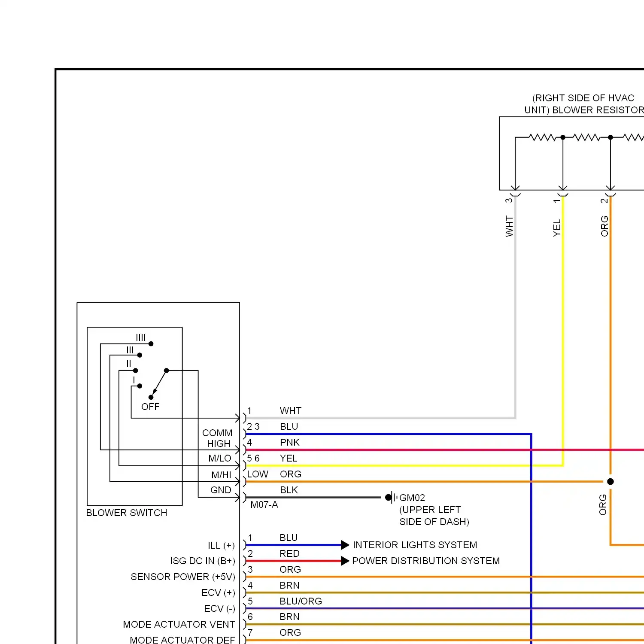Click the BLU label on ILL (+) wire
This screenshot has height=644, width=644.
(289, 538)
